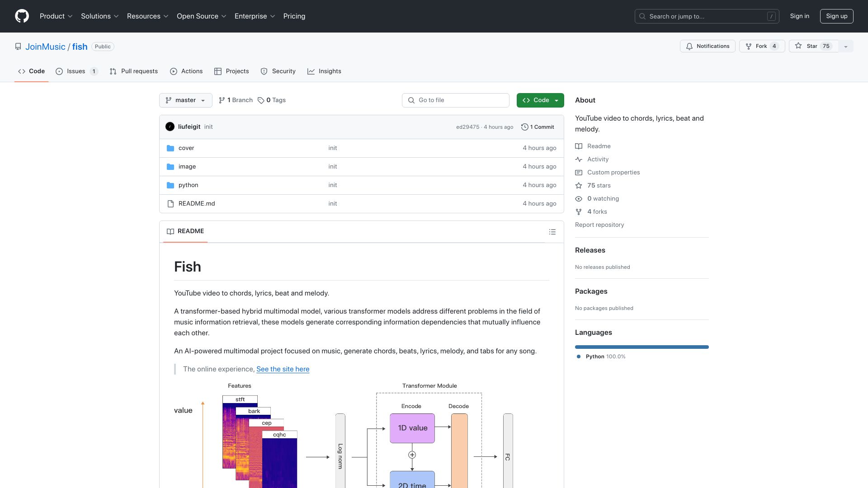Open the green Code dropdown button
This screenshot has height=488, width=868.
click(540, 100)
